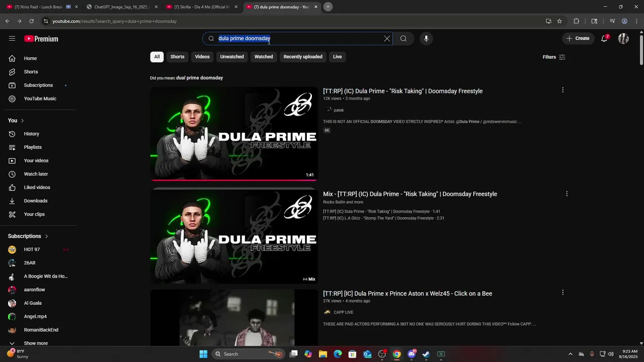Play Dula Prime Freestyle thumbnail 1:41
644x362 pixels.
click(x=234, y=134)
